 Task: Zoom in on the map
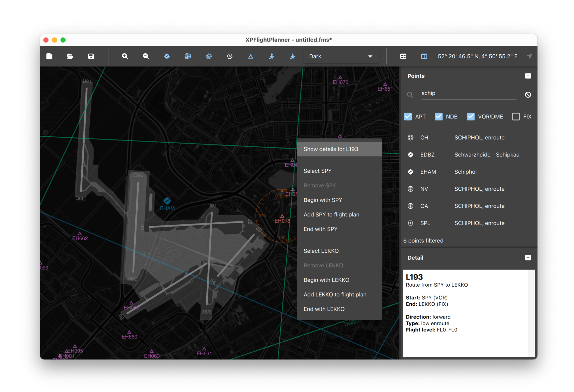click(125, 56)
